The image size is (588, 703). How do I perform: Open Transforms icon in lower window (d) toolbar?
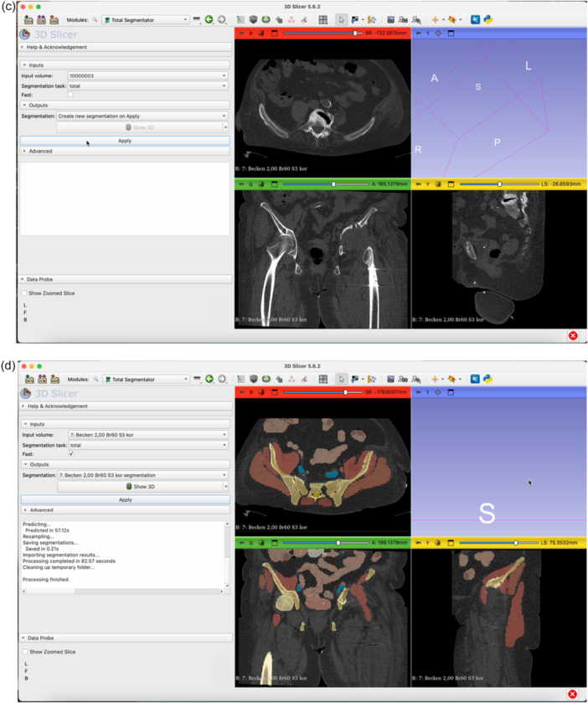tap(279, 380)
